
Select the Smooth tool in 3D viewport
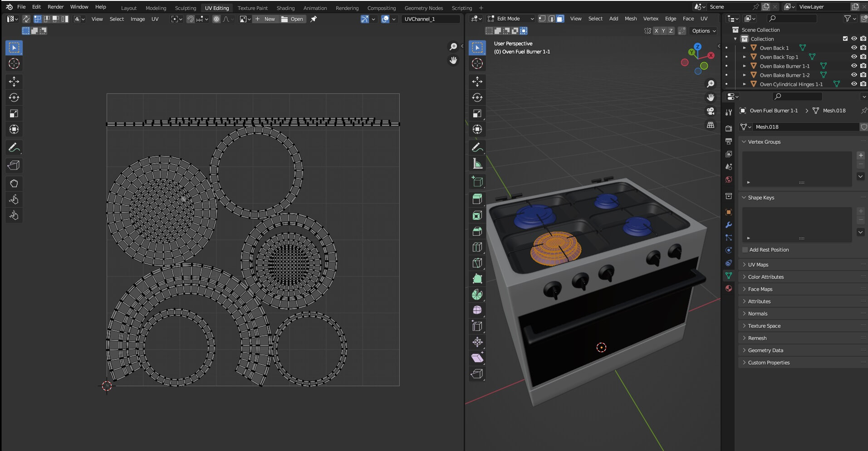coord(477,310)
